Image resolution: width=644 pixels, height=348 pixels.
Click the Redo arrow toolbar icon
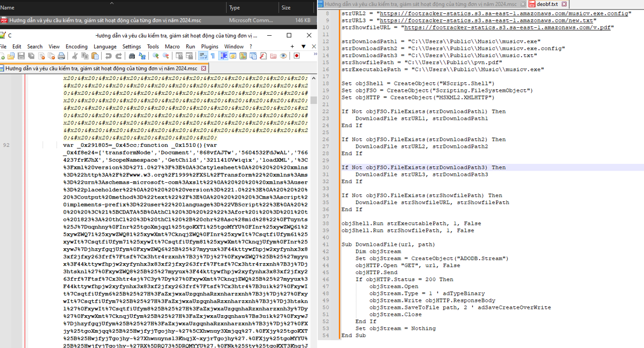118,56
